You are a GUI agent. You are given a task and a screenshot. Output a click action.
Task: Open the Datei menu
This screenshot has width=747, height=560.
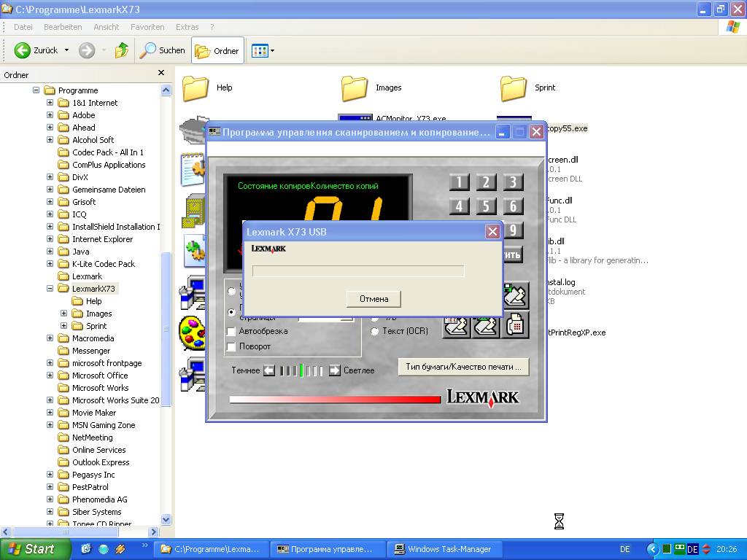(x=23, y=27)
